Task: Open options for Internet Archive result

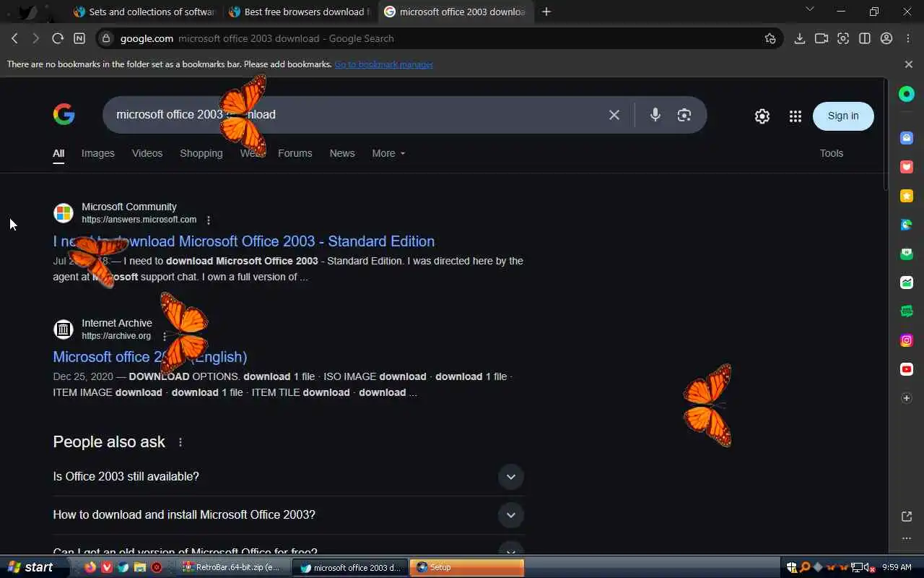Action: (165, 336)
